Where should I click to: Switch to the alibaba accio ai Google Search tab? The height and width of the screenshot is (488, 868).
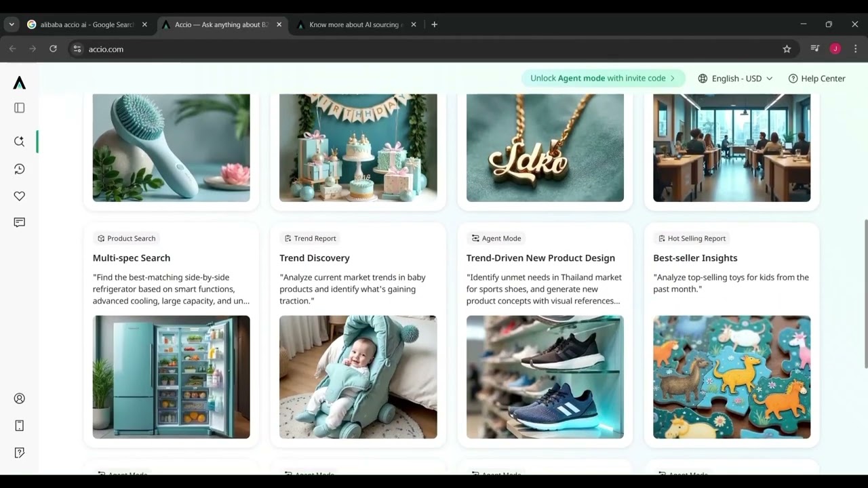point(87,24)
